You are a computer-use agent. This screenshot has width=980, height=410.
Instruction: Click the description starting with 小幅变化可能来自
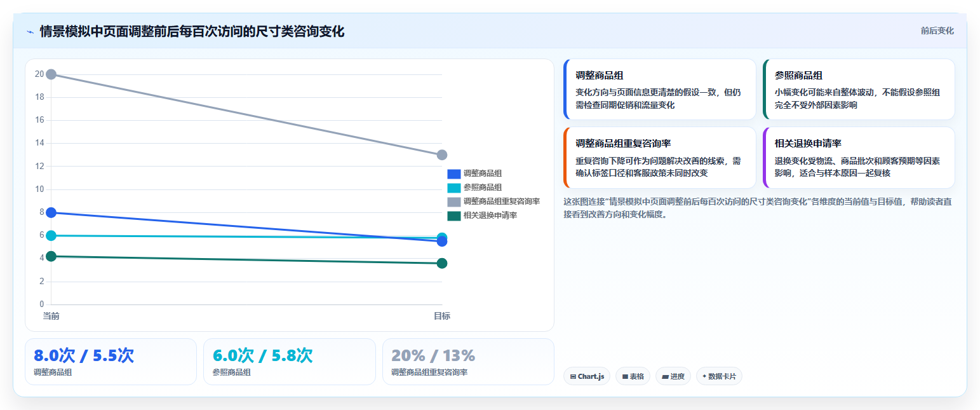coord(857,99)
